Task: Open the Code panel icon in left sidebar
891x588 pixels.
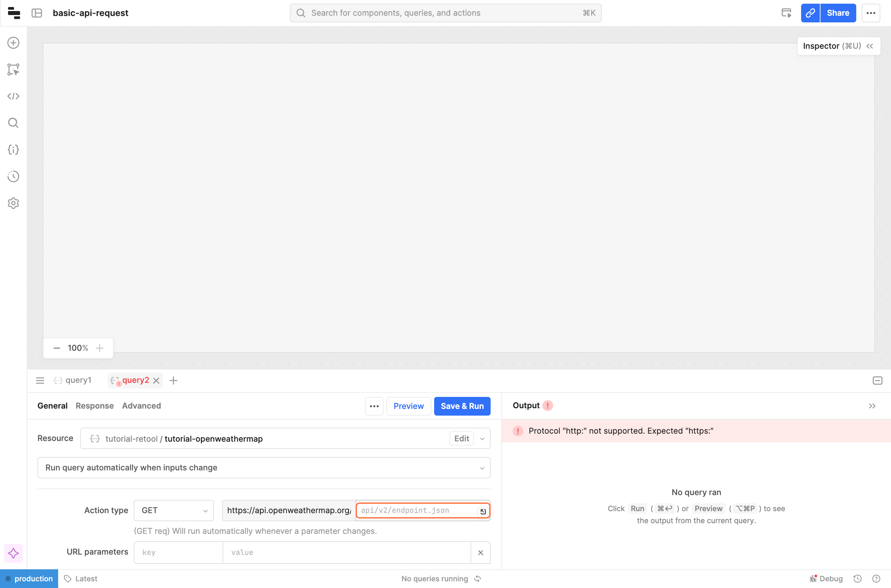Action: pos(13,96)
